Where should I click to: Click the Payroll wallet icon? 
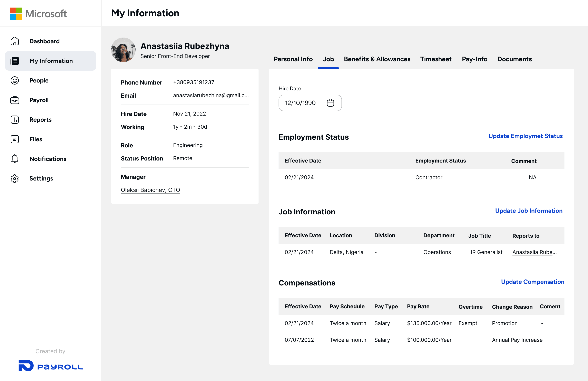[x=14, y=100]
